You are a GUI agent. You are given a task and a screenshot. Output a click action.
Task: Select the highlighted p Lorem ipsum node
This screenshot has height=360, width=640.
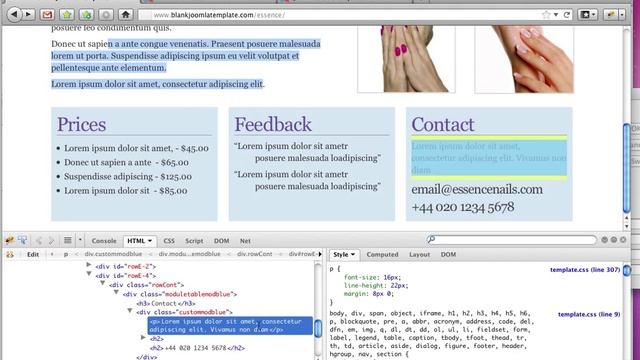[230, 326]
